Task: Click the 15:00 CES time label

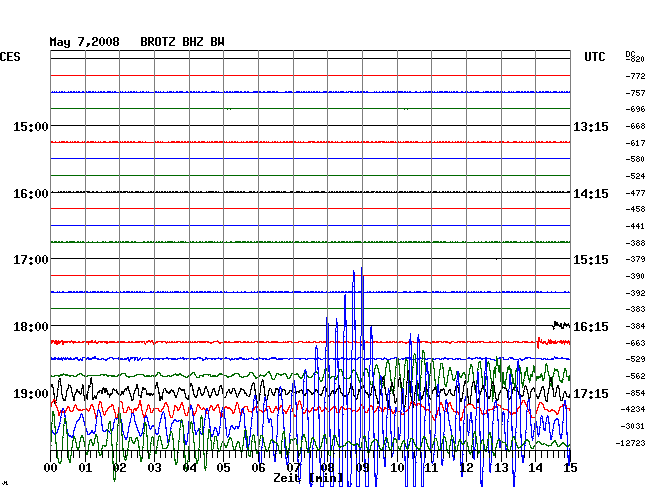Action: coord(30,127)
